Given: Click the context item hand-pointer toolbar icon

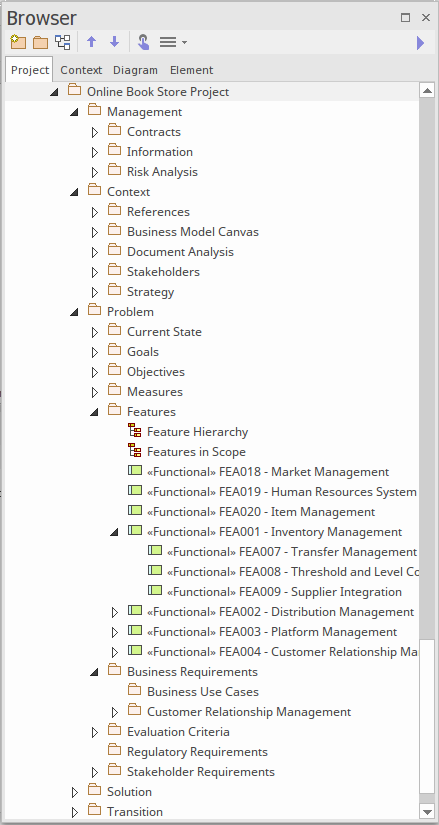Looking at the screenshot, I should (143, 42).
